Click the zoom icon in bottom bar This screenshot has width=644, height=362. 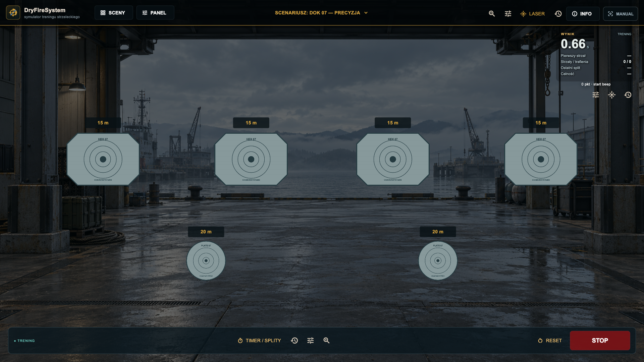click(327, 341)
